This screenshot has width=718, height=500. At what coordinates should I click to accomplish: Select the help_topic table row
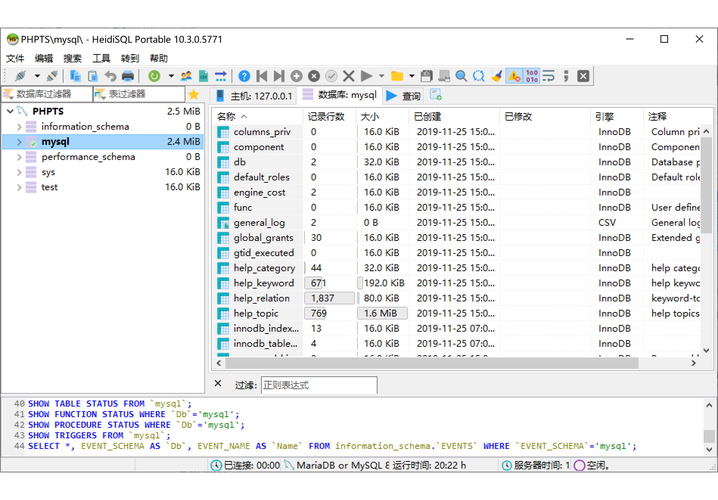(256, 313)
